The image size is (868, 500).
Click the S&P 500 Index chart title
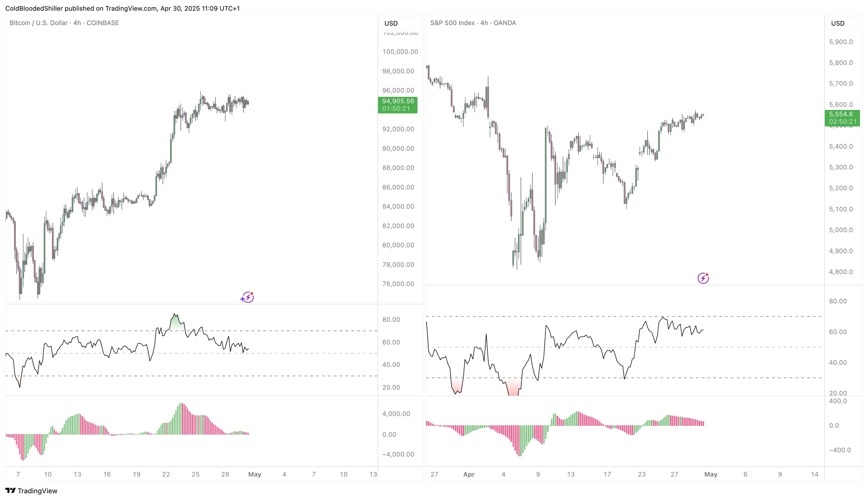click(x=452, y=23)
